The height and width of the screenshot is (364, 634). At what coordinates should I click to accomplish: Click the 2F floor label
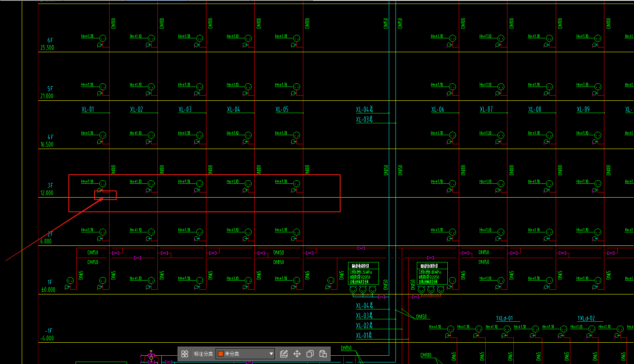(x=50, y=234)
